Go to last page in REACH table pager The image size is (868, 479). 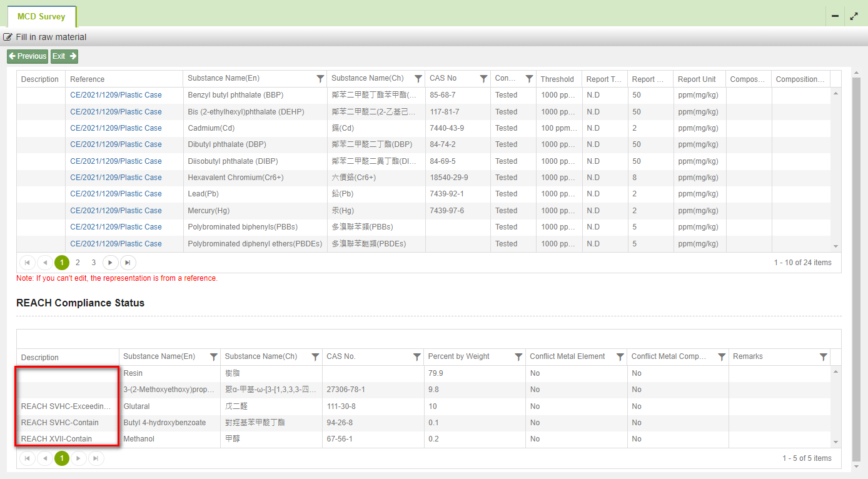click(95, 458)
